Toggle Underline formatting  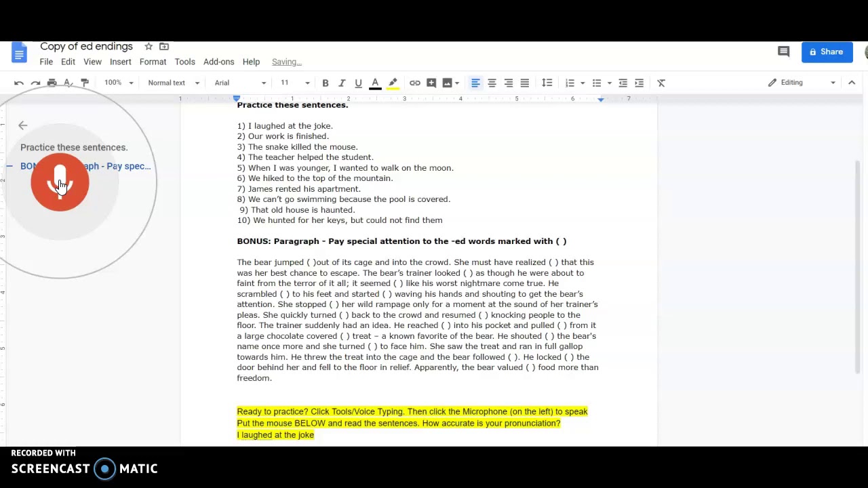358,83
